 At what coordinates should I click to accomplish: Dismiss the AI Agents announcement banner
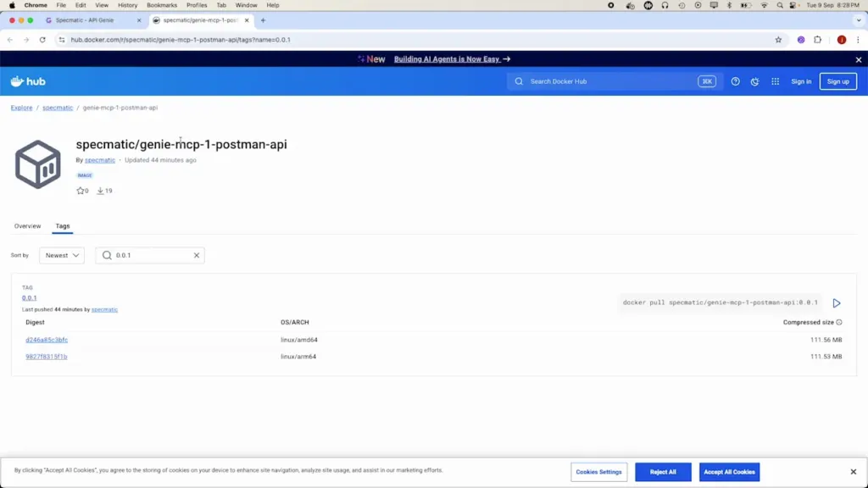pyautogui.click(x=858, y=59)
